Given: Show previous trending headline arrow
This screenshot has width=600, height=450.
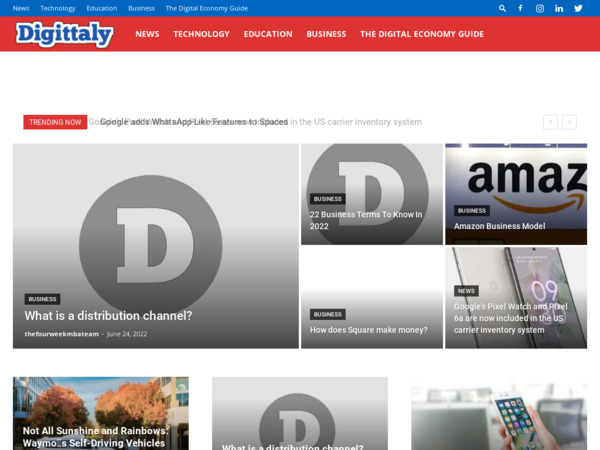Looking at the screenshot, I should click(x=550, y=122).
